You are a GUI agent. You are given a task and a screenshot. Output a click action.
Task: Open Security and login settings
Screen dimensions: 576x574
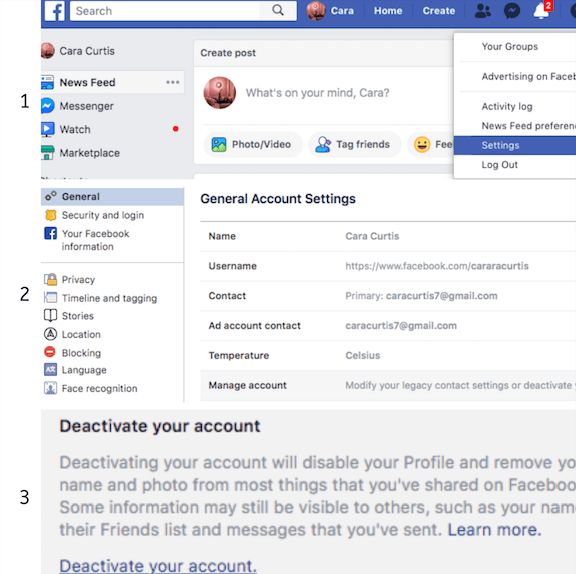point(103,215)
